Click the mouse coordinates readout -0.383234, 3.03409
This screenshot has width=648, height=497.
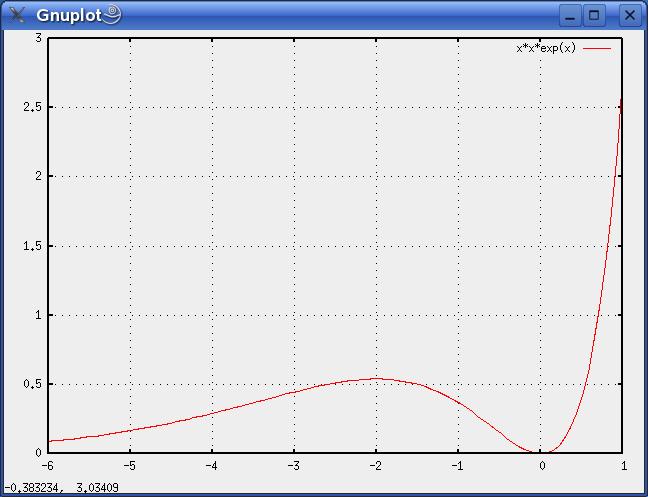[x=61, y=488]
